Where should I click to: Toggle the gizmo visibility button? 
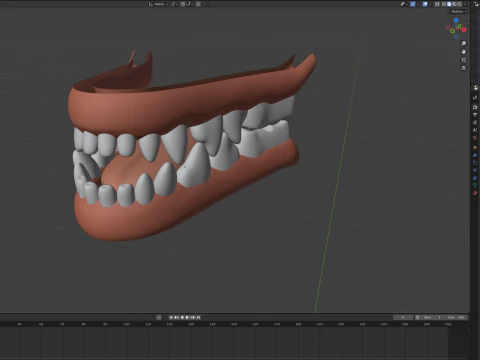[x=413, y=4]
